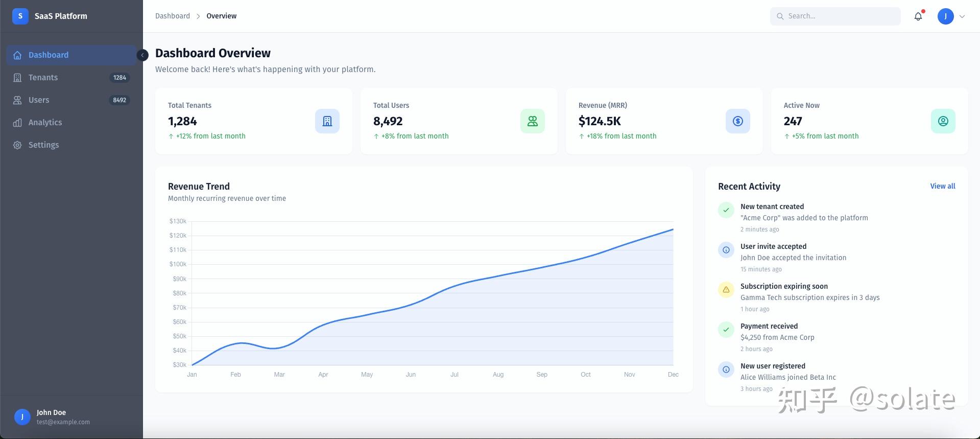Viewport: 980px width, 439px height.
Task: Click the +18% from last month text
Action: click(x=622, y=136)
